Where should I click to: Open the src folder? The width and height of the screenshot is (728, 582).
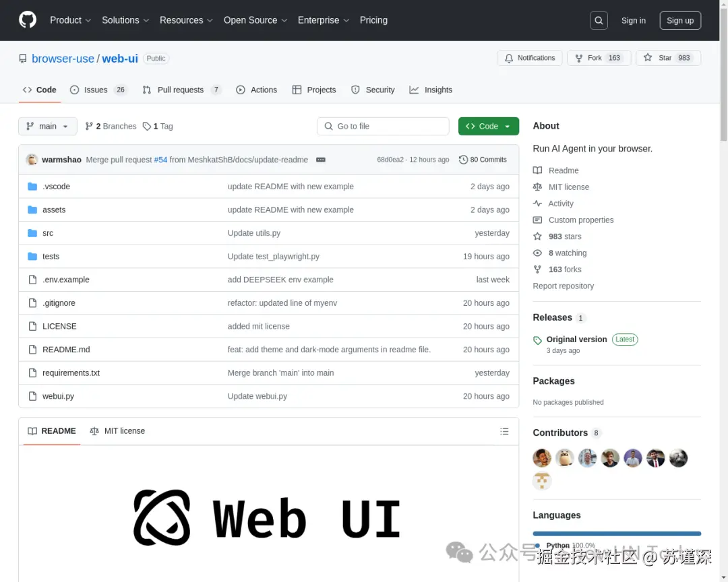click(48, 233)
